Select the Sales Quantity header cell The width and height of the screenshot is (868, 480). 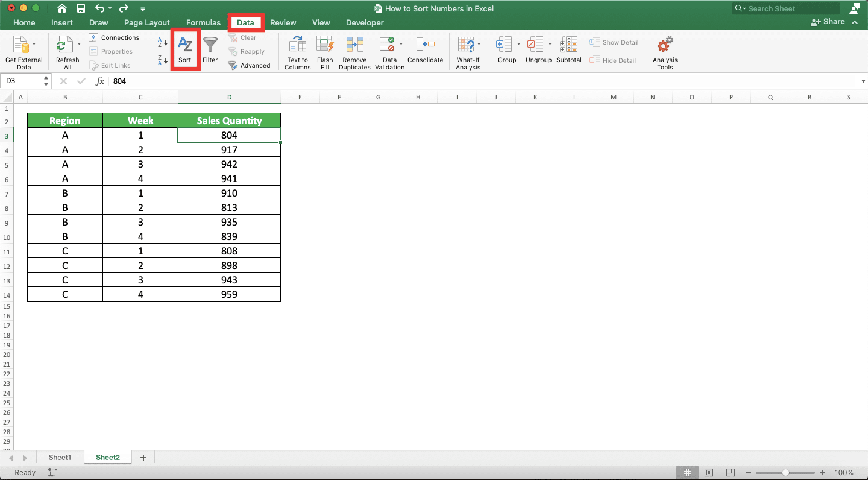(x=229, y=121)
